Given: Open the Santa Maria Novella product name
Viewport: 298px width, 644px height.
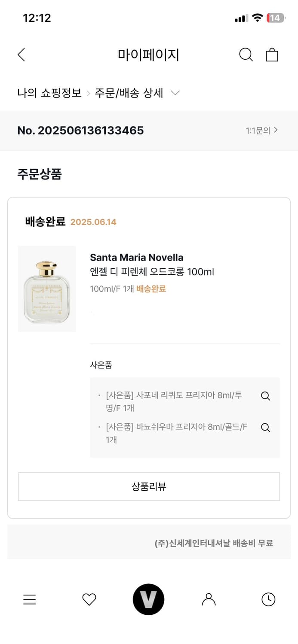Looking at the screenshot, I should [x=136, y=257].
